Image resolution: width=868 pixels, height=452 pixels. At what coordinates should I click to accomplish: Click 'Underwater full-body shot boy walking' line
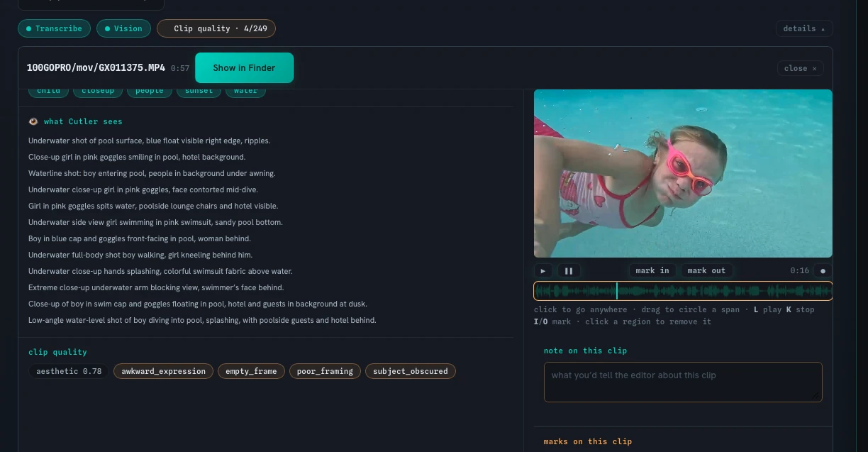[140, 255]
